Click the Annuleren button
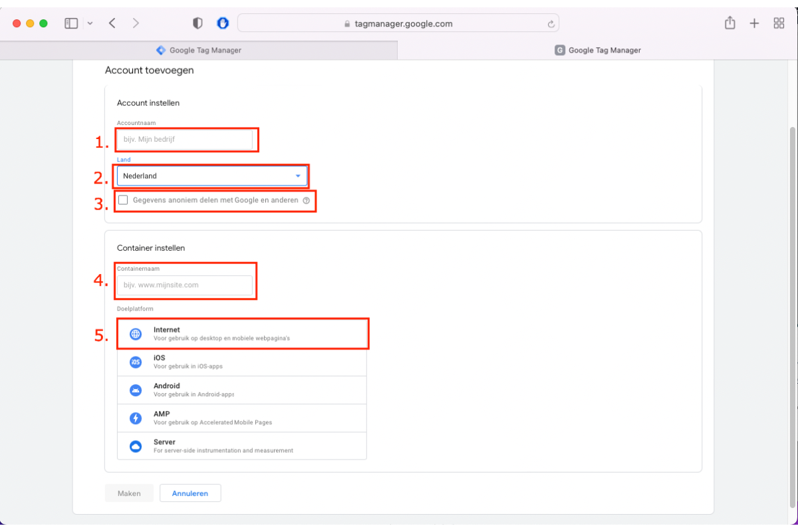The width and height of the screenshot is (798, 532). (x=190, y=493)
